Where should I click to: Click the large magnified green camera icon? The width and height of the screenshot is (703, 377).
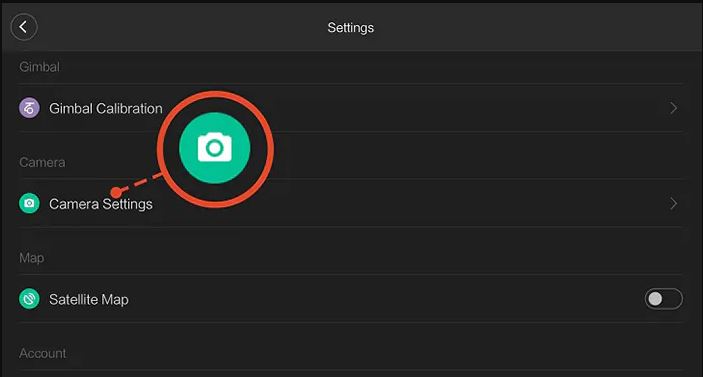pyautogui.click(x=215, y=148)
